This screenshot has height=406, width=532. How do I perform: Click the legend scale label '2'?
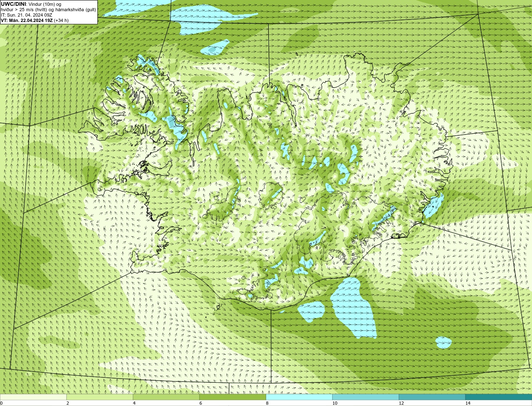(67, 403)
